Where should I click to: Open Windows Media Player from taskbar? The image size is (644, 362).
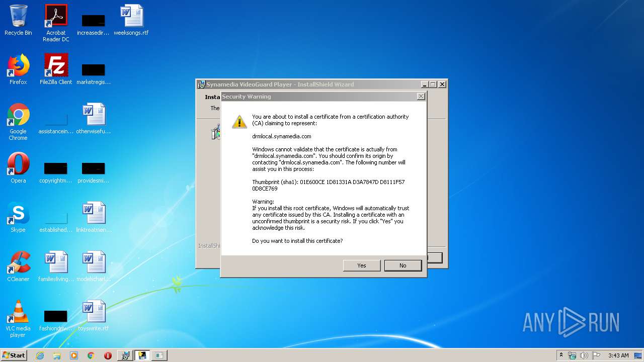[x=74, y=355]
